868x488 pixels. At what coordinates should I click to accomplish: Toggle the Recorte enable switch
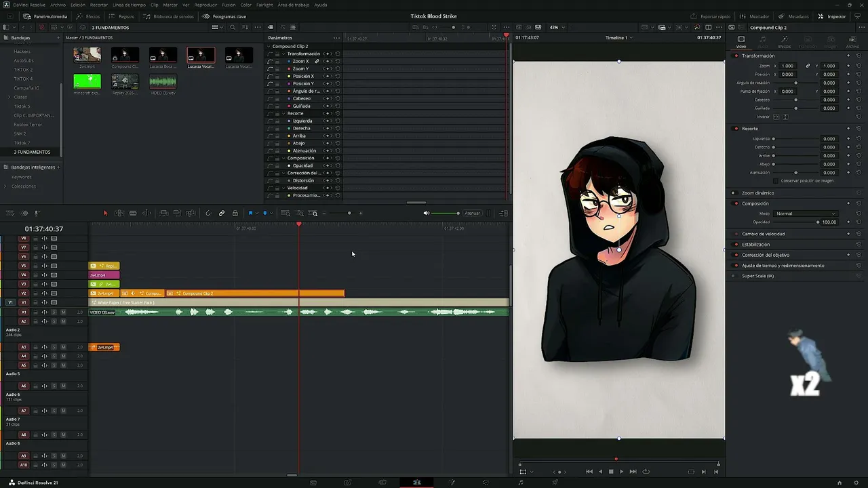pyautogui.click(x=736, y=128)
